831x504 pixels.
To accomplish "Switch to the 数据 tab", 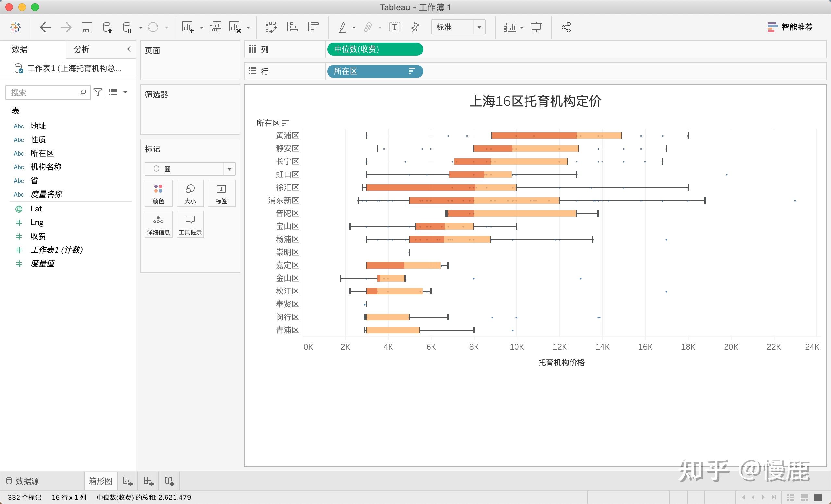I will pos(19,49).
